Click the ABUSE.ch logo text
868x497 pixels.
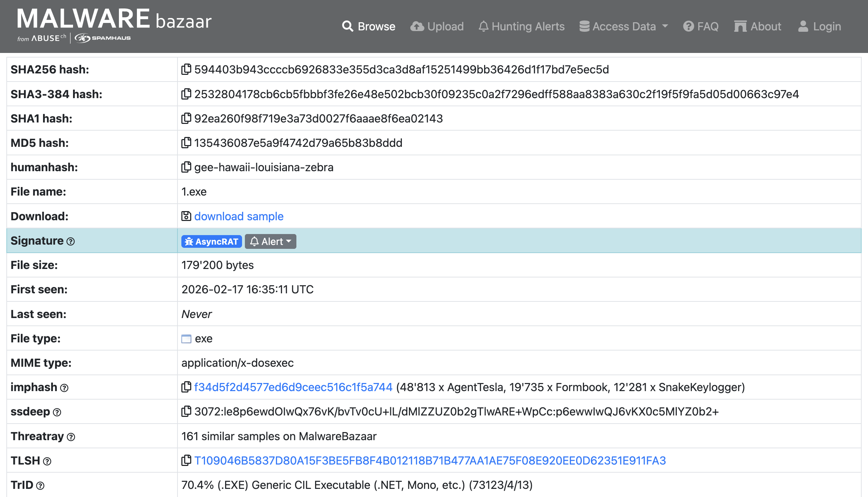49,38
